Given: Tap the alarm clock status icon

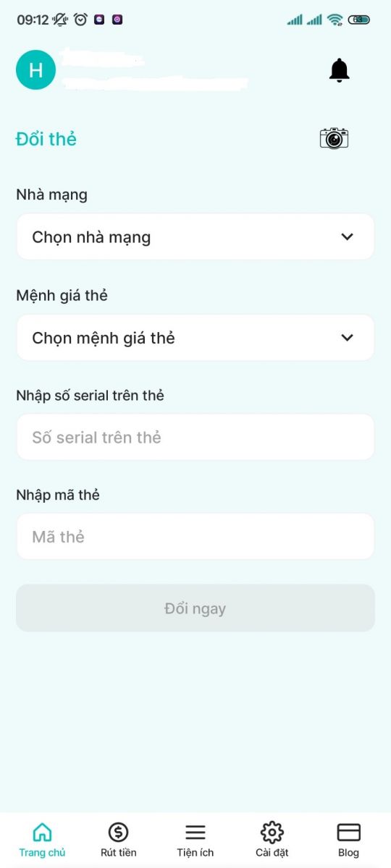Looking at the screenshot, I should click(80, 20).
